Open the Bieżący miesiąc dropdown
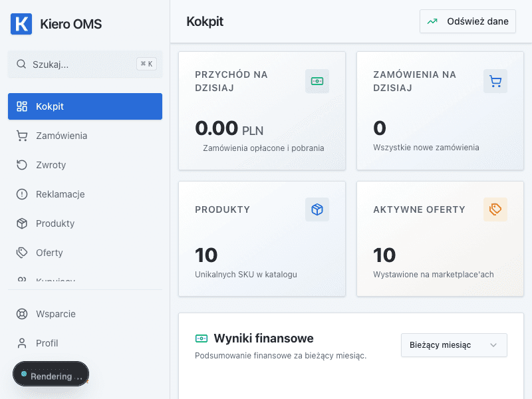Screen dimensions: 532x399 click(454, 345)
